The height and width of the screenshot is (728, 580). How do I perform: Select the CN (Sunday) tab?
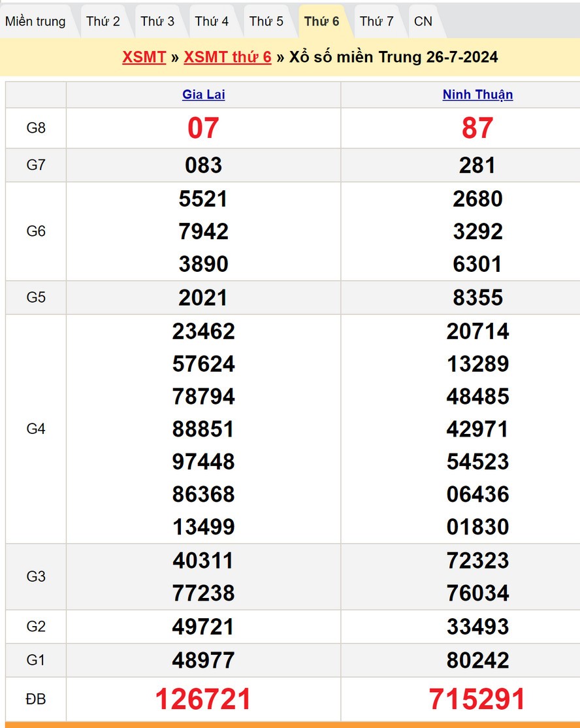click(423, 22)
